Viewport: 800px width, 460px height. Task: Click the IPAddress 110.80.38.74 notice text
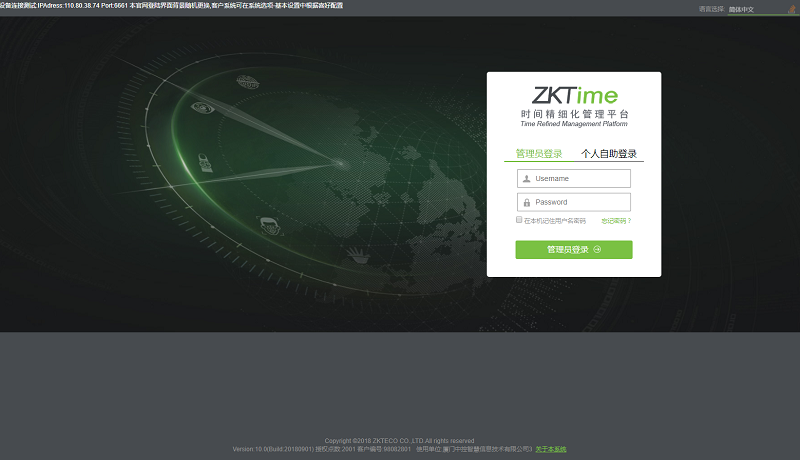(171, 6)
